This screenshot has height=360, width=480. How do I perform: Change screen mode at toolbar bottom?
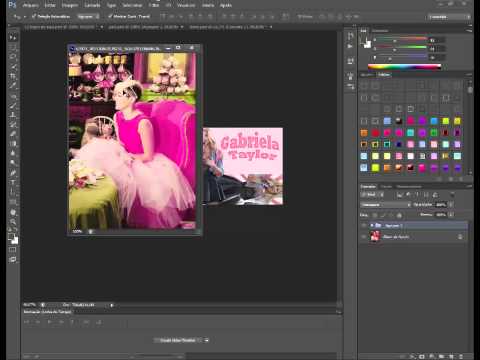point(13,260)
